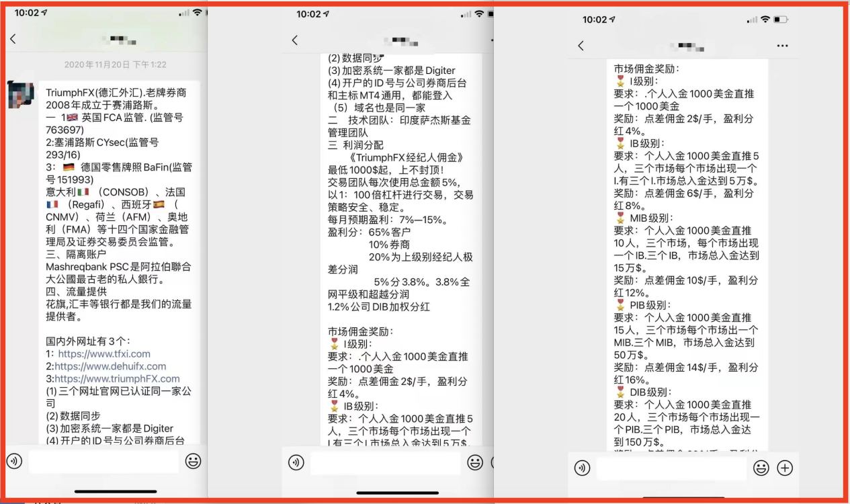Focus message input field in right screenshot
The width and height of the screenshot is (850, 504).
click(671, 468)
